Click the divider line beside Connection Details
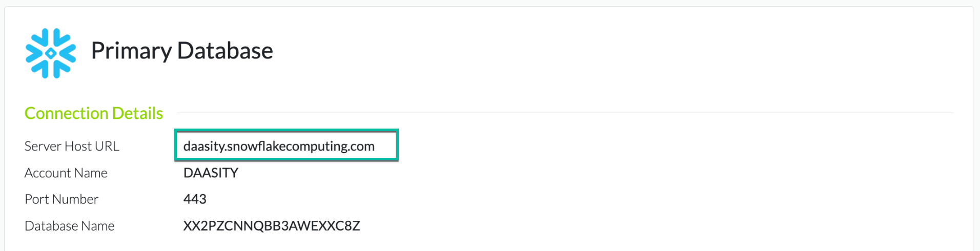The image size is (980, 251). pyautogui.click(x=564, y=113)
